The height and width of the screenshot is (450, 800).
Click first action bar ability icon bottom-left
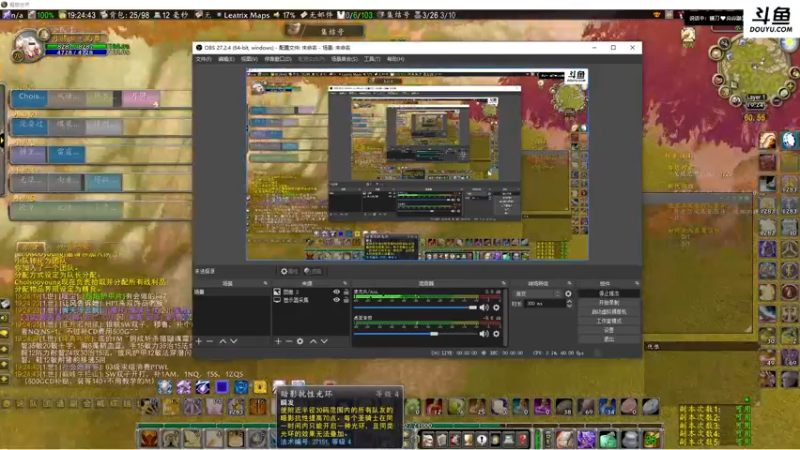click(149, 439)
